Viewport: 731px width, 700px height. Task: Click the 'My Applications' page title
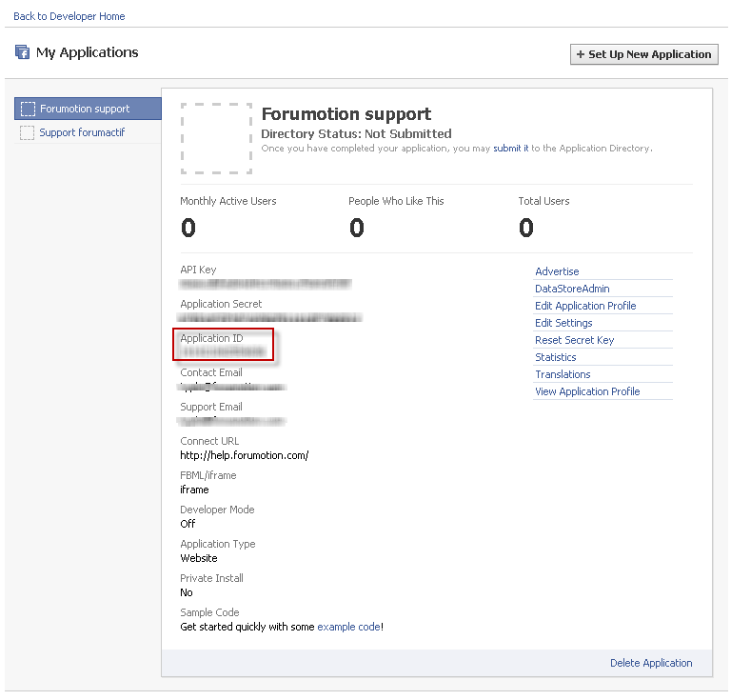click(88, 52)
